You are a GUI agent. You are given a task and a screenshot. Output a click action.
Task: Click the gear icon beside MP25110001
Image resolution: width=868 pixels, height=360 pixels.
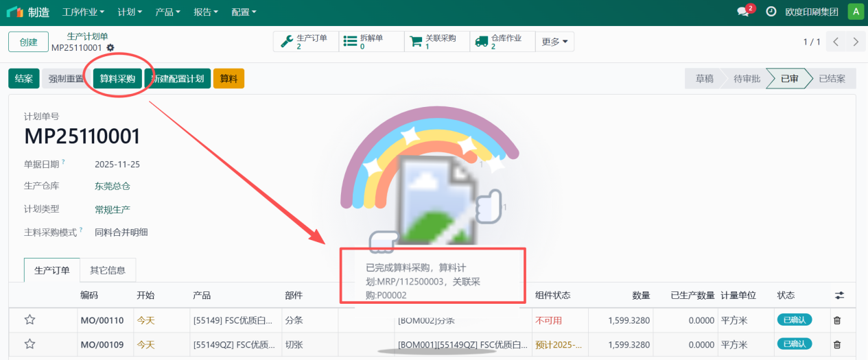coord(110,48)
